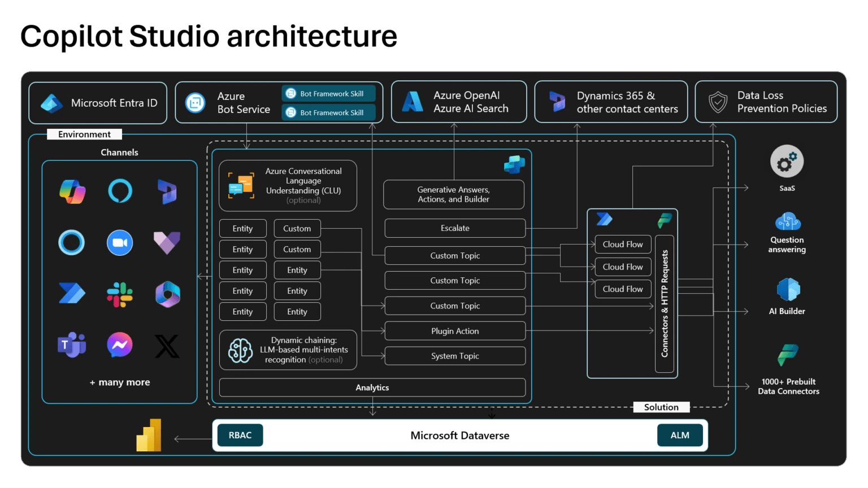Click the brain icon beside Dynamic chaining
This screenshot has height=488, width=868.
(x=240, y=350)
